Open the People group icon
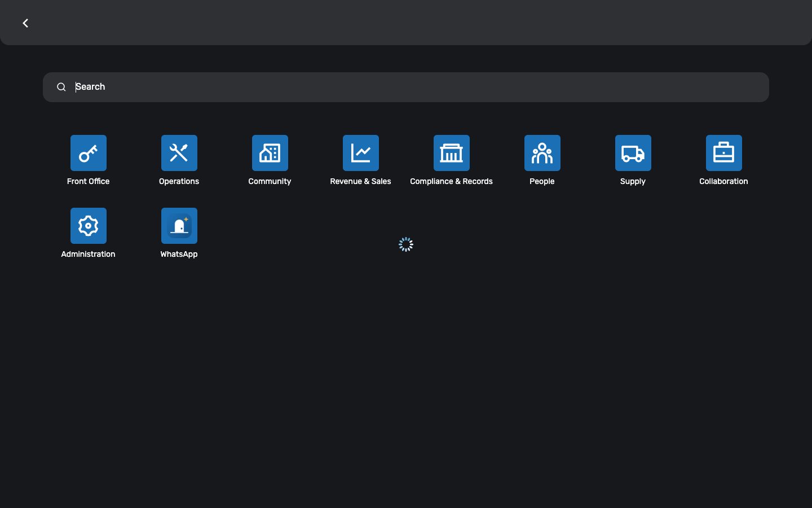This screenshot has width=812, height=508. point(542,153)
